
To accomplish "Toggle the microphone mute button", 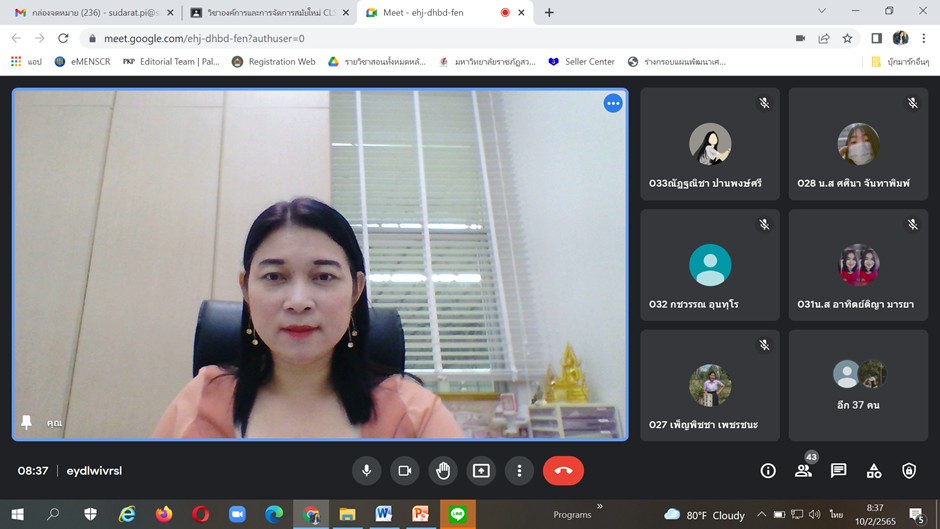I will coord(366,471).
